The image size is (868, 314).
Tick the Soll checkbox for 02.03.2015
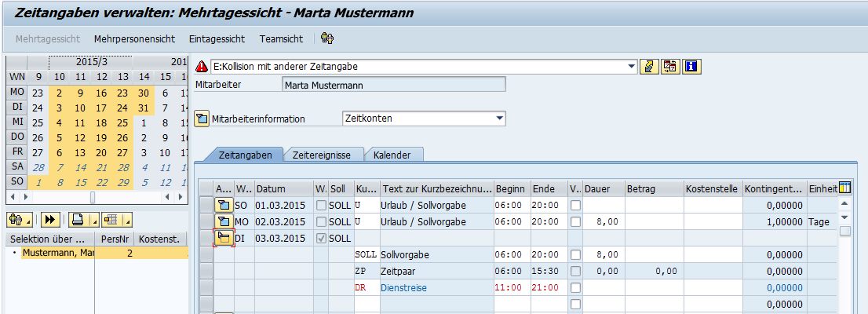tap(321, 221)
